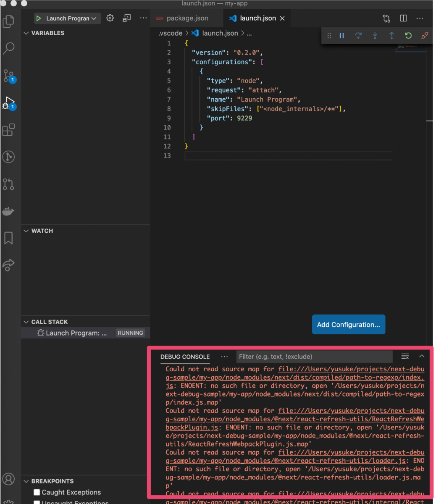Pause the debug session
This screenshot has width=436, height=504.
pos(342,36)
